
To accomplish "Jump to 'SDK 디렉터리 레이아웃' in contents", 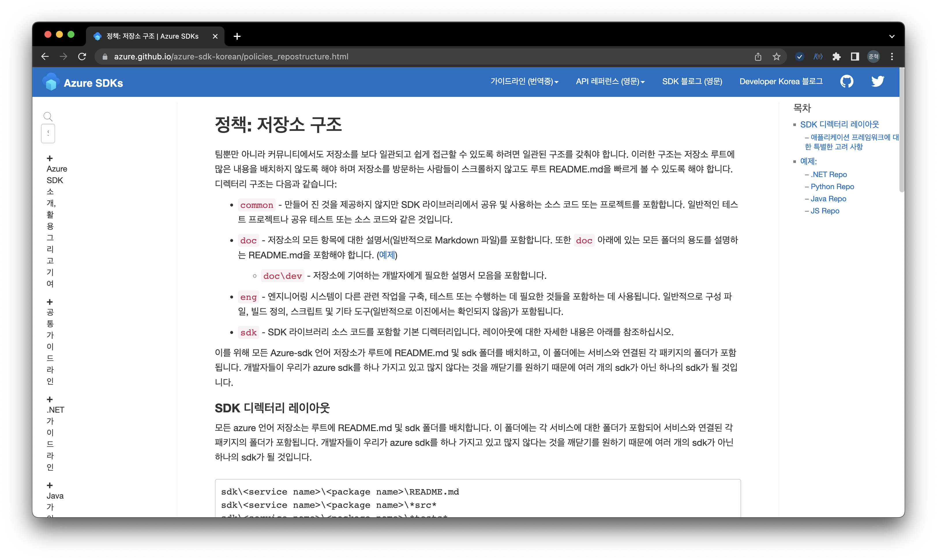I will (839, 125).
